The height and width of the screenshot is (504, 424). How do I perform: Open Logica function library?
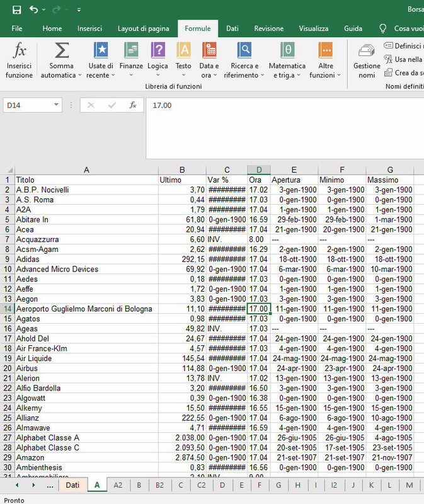[158, 60]
